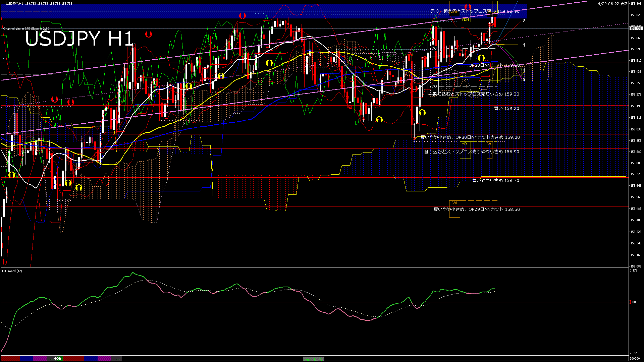Click the red down-arrow icon near USDJPY H1 title

[148, 34]
